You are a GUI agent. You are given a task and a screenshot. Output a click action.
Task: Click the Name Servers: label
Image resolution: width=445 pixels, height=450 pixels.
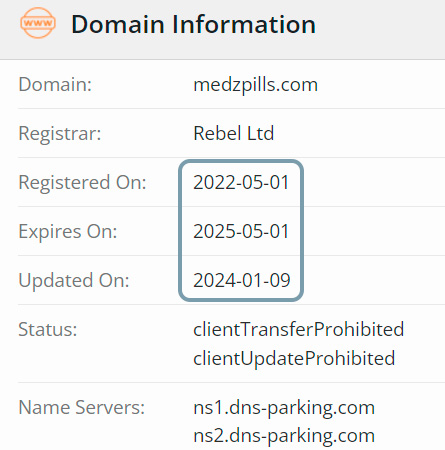point(82,407)
